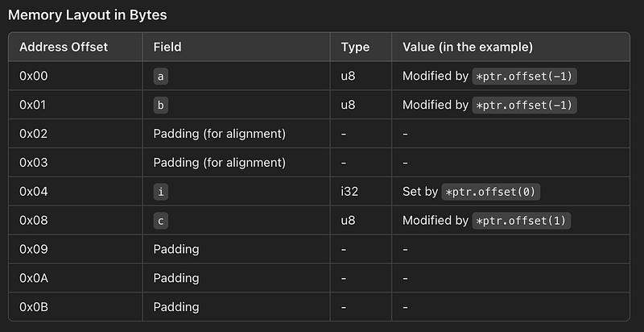Click *ptr.offset(-1) in the 0x01 row
The image size is (644, 332).
[525, 106]
